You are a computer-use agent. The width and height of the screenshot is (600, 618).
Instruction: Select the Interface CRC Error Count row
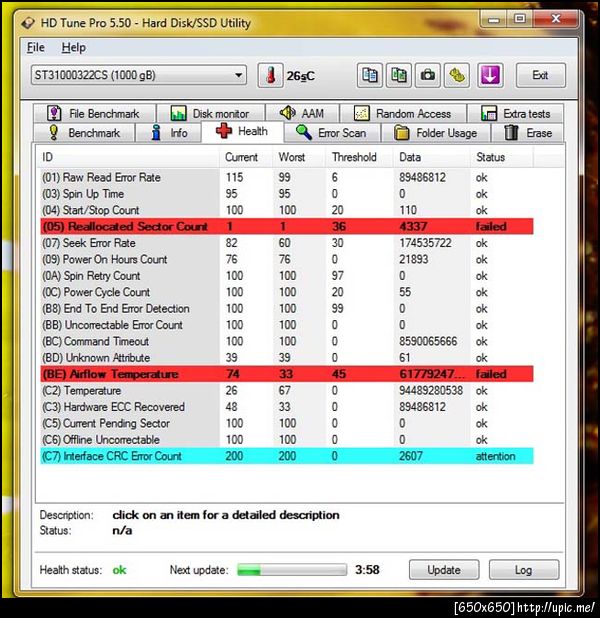(287, 456)
